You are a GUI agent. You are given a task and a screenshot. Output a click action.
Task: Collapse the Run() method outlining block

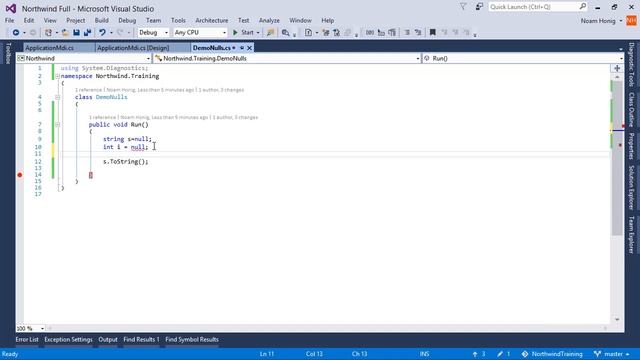click(x=58, y=124)
